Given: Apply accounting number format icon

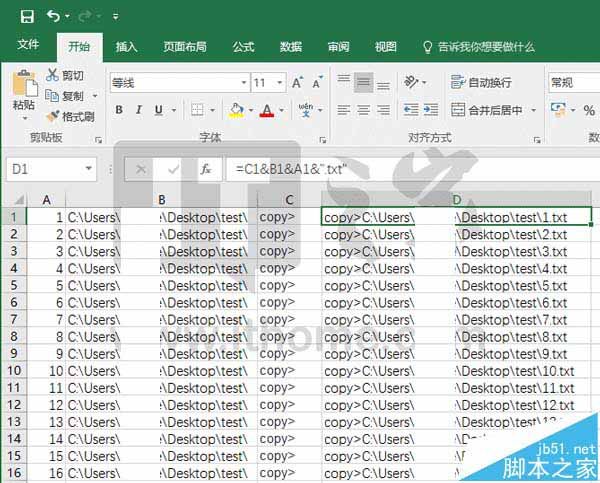Looking at the screenshot, I should pos(558,110).
